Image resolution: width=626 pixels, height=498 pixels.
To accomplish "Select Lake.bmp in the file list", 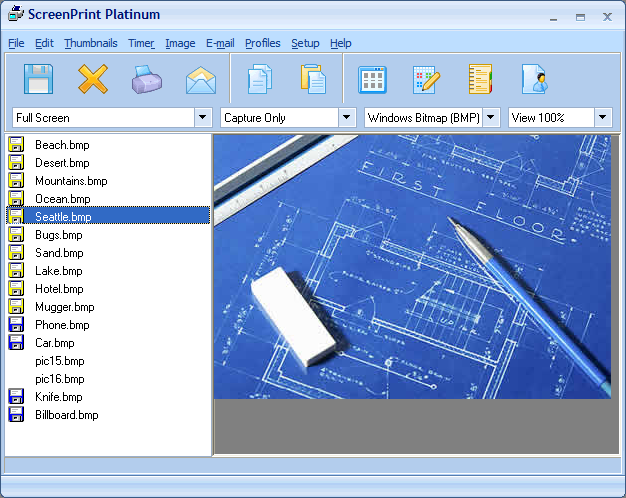I will (59, 270).
